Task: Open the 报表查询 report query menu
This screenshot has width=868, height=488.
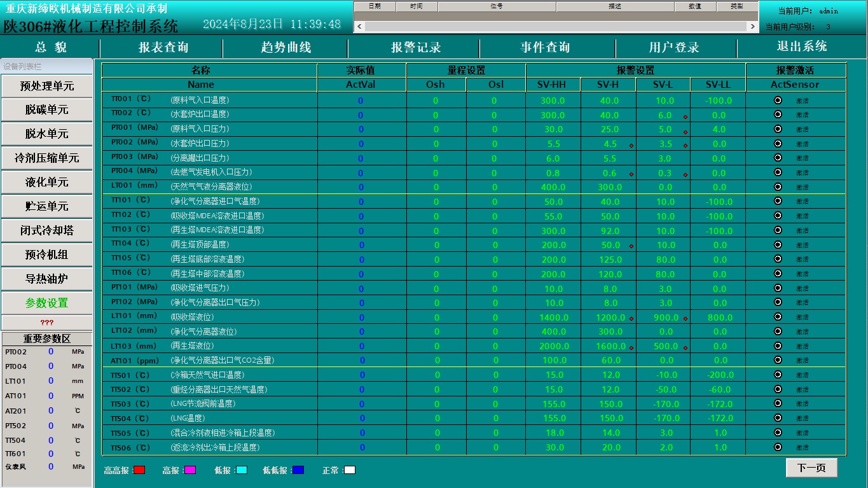Action: [163, 48]
